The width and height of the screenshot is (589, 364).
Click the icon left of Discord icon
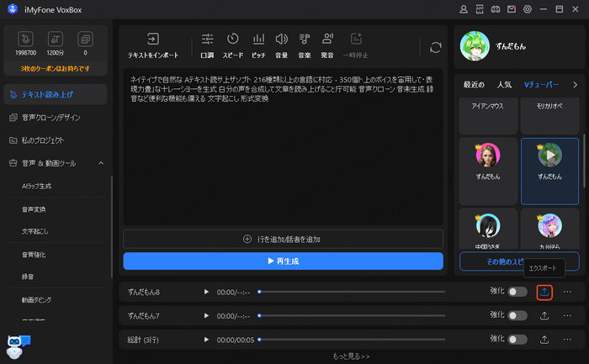point(480,9)
